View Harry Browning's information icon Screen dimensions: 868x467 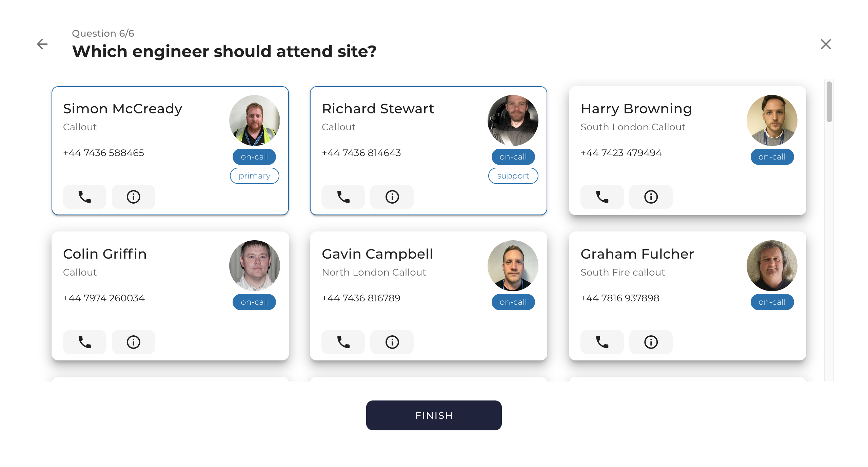pos(651,197)
